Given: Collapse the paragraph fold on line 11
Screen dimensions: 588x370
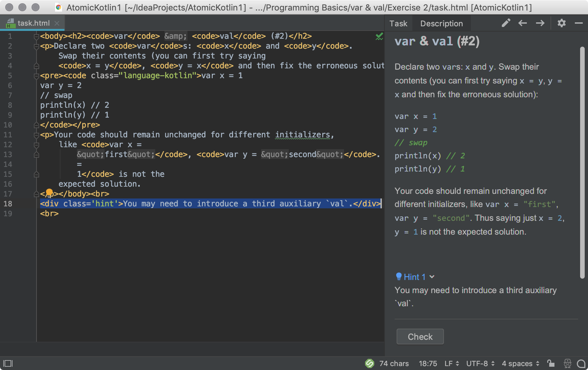Looking at the screenshot, I should [37, 135].
